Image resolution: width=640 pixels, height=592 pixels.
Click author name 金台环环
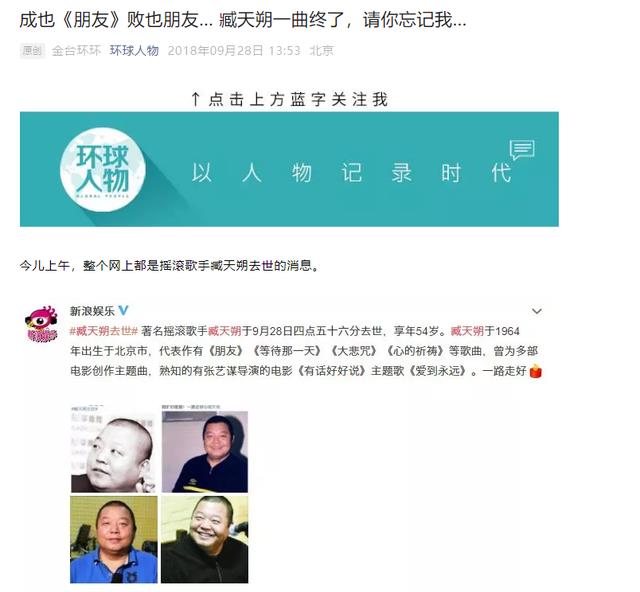click(x=76, y=51)
